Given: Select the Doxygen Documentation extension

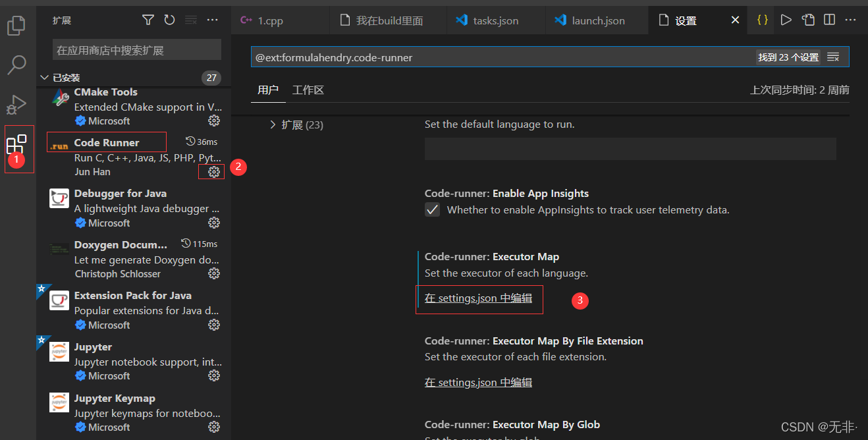Looking at the screenshot, I should pyautogui.click(x=134, y=259).
